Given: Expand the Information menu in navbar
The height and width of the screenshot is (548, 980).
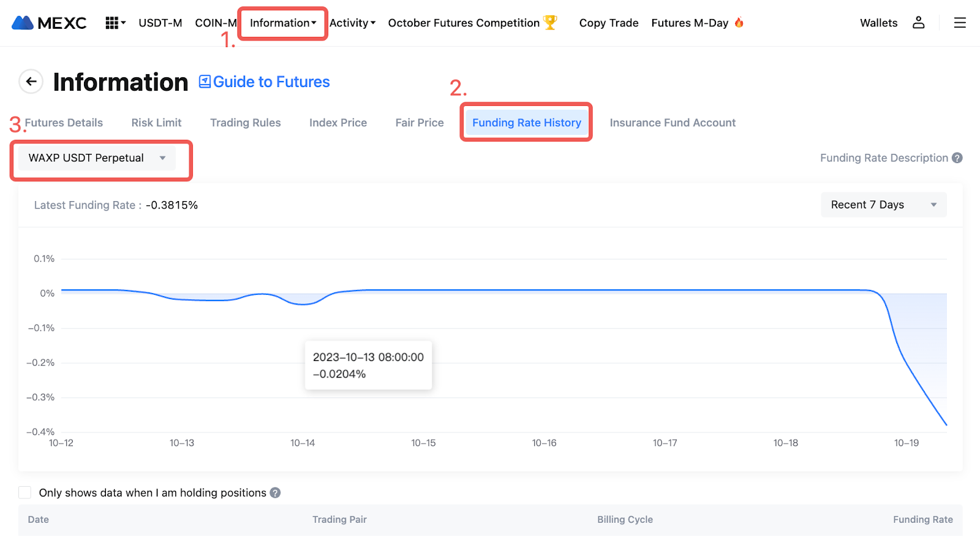Looking at the screenshot, I should 282,23.
